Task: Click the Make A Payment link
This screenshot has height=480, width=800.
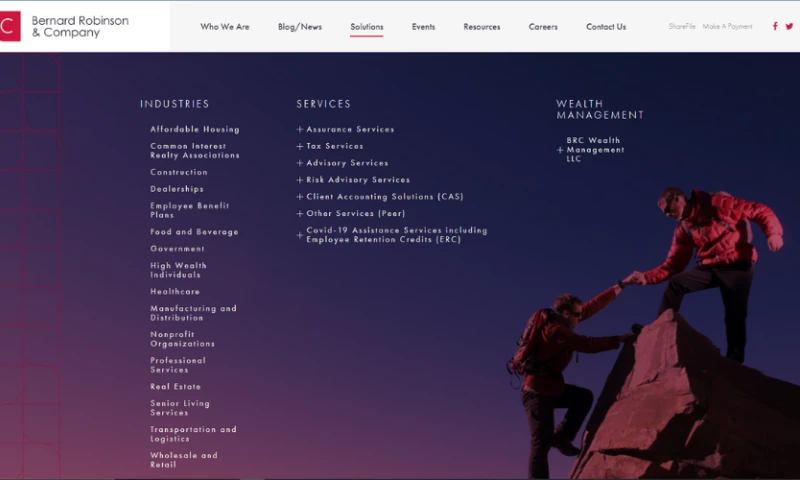Action: pos(727,27)
